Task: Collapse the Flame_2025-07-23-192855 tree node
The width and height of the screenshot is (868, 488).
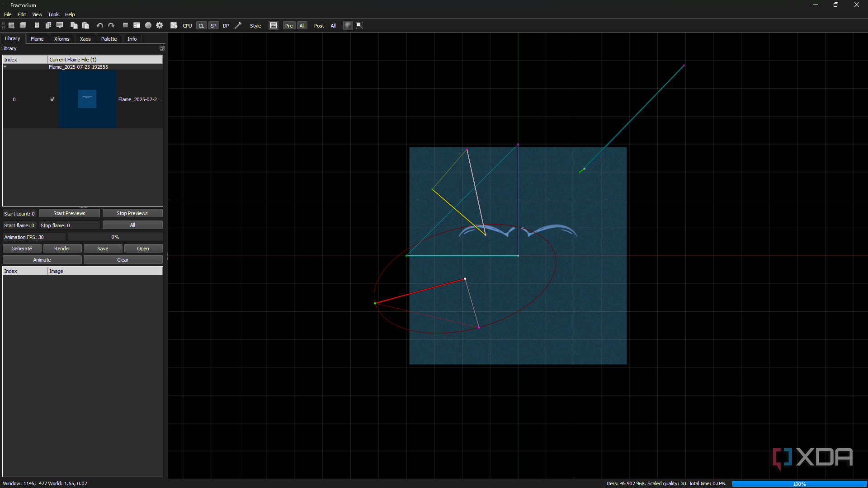Action: click(x=5, y=67)
